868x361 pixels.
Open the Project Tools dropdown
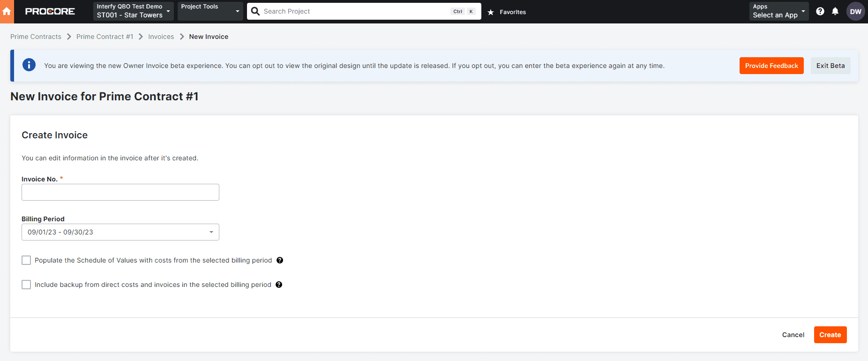pos(210,11)
